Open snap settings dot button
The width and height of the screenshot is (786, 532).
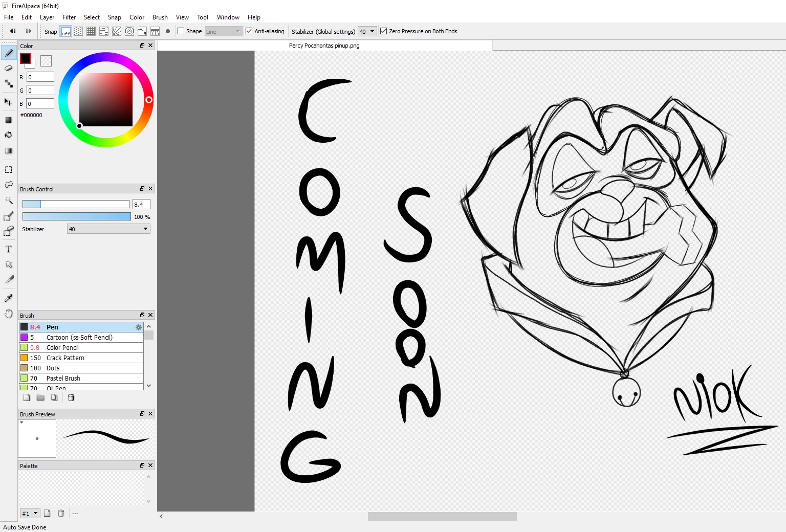168,31
